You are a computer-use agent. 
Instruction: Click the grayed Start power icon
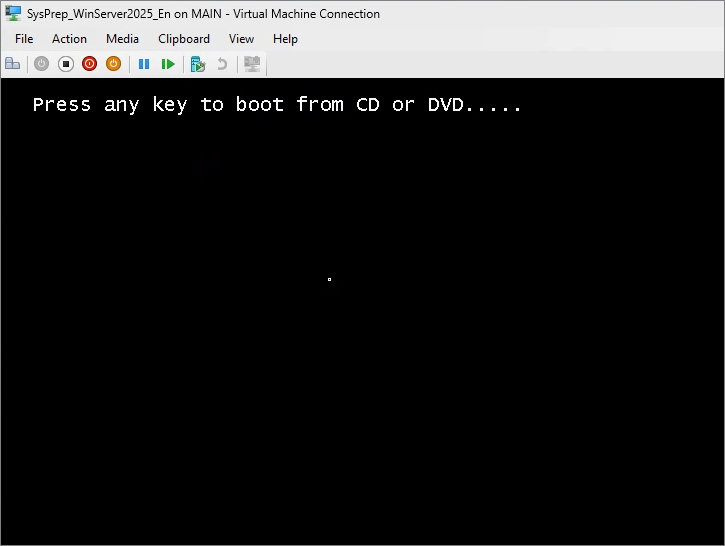pyautogui.click(x=42, y=64)
